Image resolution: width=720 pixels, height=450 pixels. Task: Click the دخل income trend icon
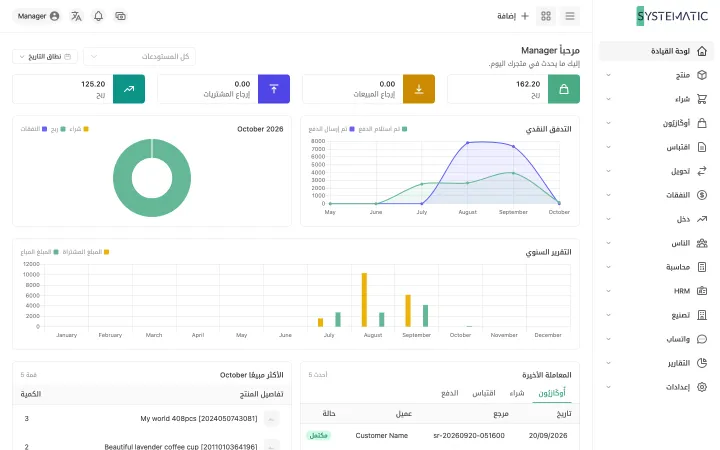point(702,219)
